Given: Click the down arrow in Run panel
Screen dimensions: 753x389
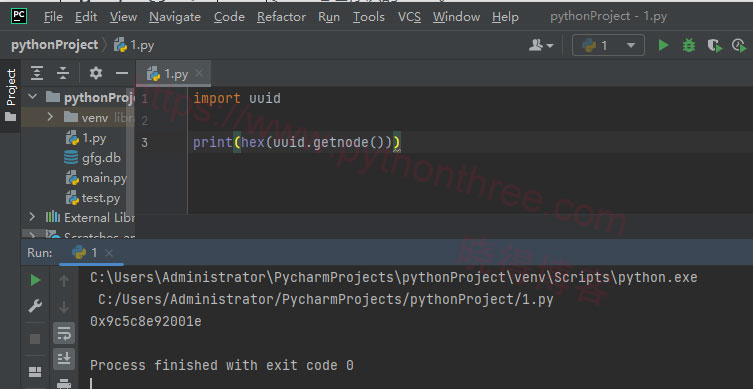Looking at the screenshot, I should coord(64,306).
